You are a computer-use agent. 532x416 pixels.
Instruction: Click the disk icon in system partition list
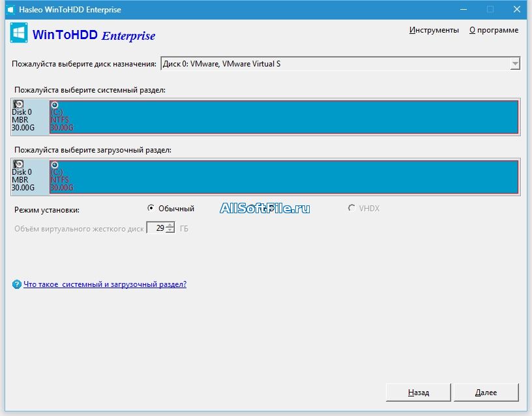pos(18,104)
